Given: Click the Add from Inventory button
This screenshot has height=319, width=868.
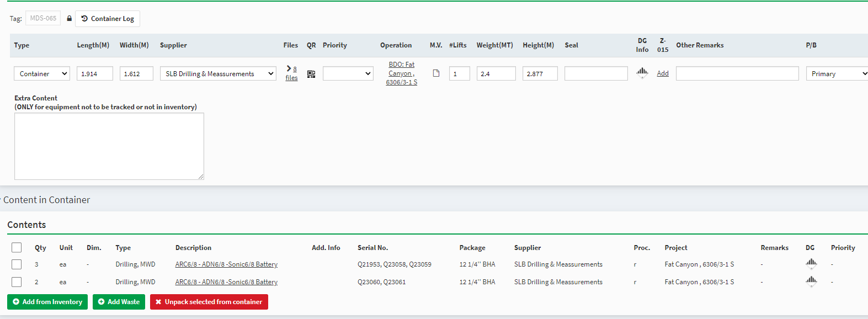Looking at the screenshot, I should coord(47,302).
